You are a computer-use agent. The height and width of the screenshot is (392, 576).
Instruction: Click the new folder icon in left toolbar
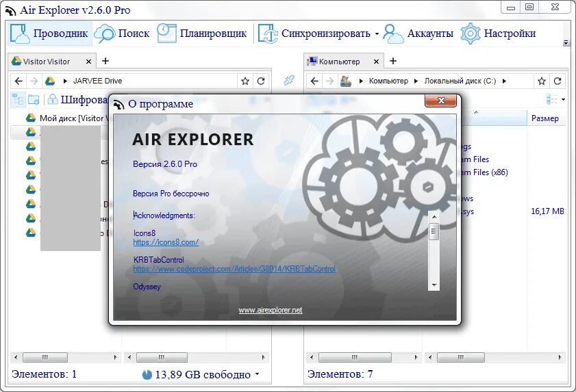[x=34, y=99]
